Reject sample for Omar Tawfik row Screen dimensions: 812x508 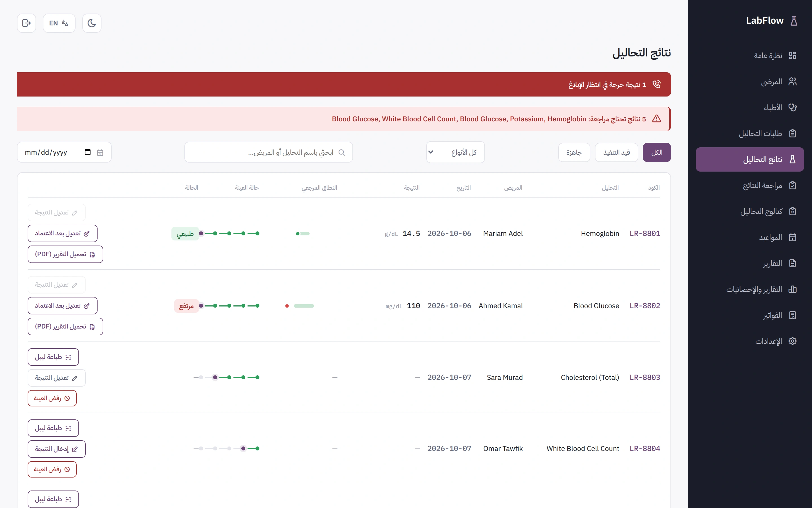52,470
